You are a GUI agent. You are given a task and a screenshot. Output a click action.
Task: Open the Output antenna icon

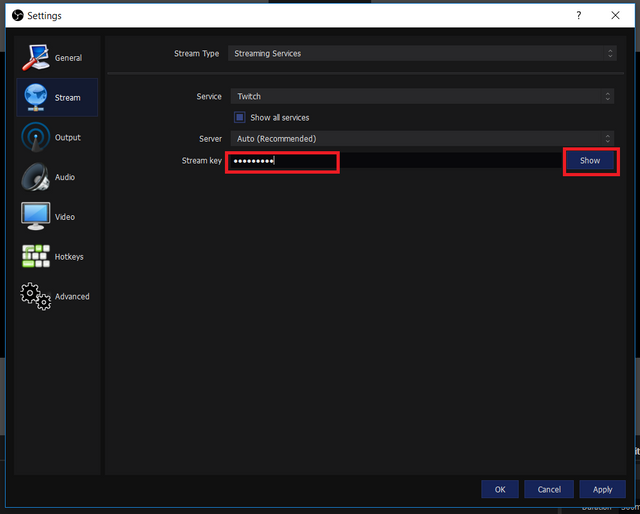coord(36,137)
